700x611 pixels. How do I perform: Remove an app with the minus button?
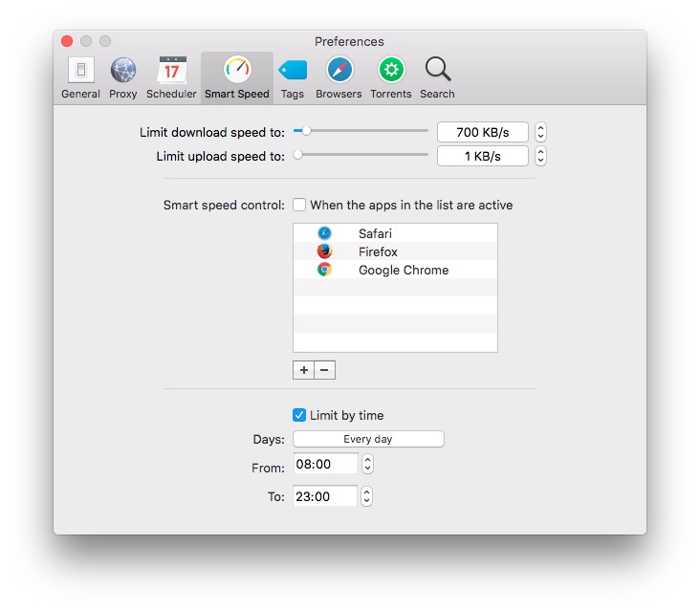[x=325, y=370]
